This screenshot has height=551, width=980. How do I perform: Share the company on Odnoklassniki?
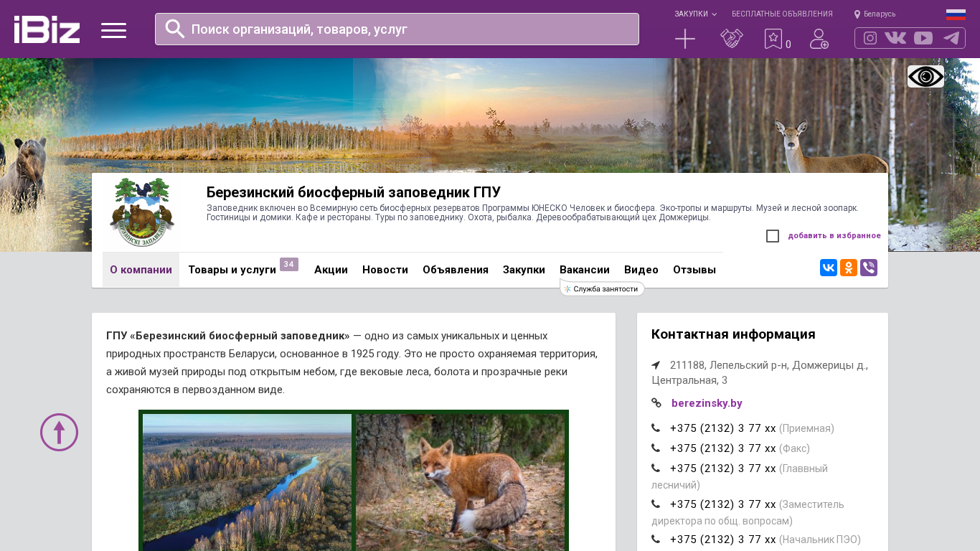click(849, 268)
